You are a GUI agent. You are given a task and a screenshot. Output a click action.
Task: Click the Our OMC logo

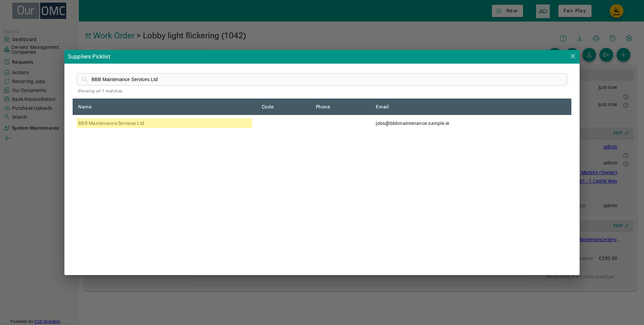39,11
